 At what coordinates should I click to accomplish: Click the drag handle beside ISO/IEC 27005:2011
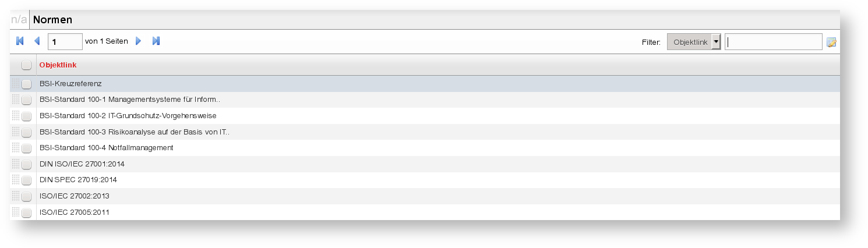pos(16,212)
